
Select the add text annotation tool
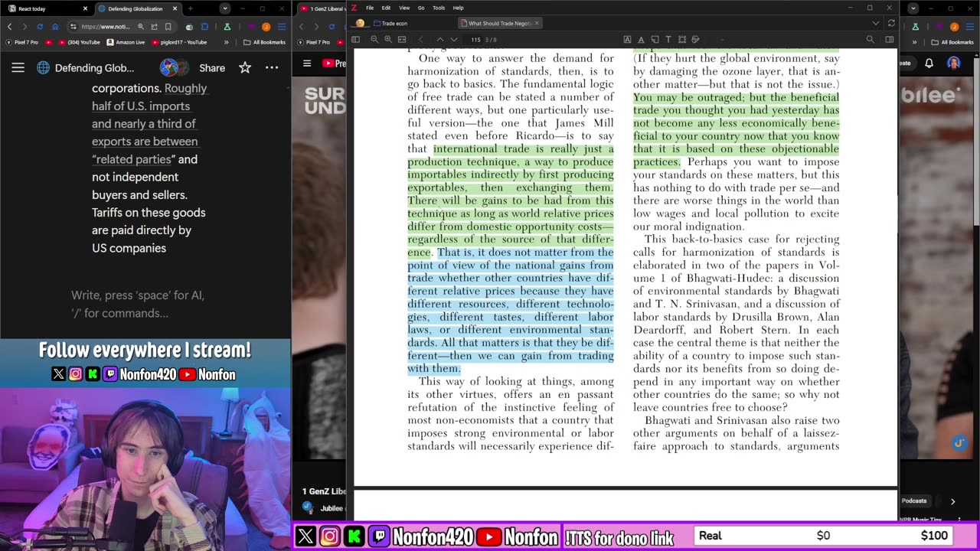click(668, 39)
